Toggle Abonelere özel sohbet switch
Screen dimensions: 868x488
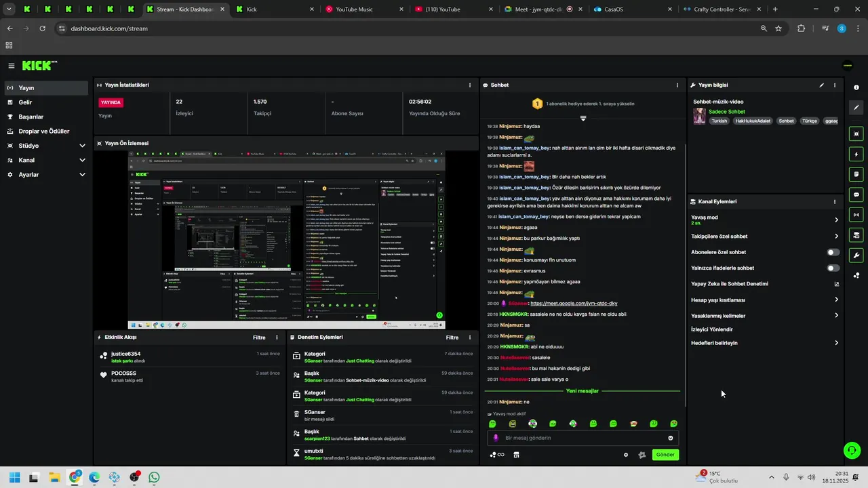pyautogui.click(x=833, y=252)
